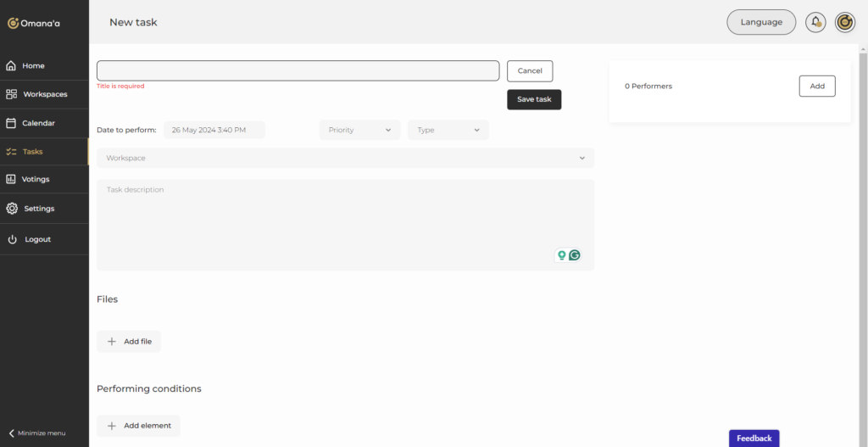Click the task title input field
Screen dimensions: 868x447
[x=298, y=70]
